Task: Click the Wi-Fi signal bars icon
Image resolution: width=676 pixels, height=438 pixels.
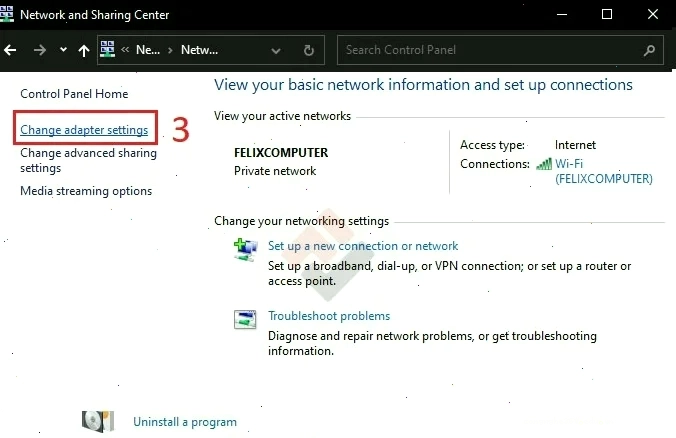Action: pyautogui.click(x=544, y=164)
